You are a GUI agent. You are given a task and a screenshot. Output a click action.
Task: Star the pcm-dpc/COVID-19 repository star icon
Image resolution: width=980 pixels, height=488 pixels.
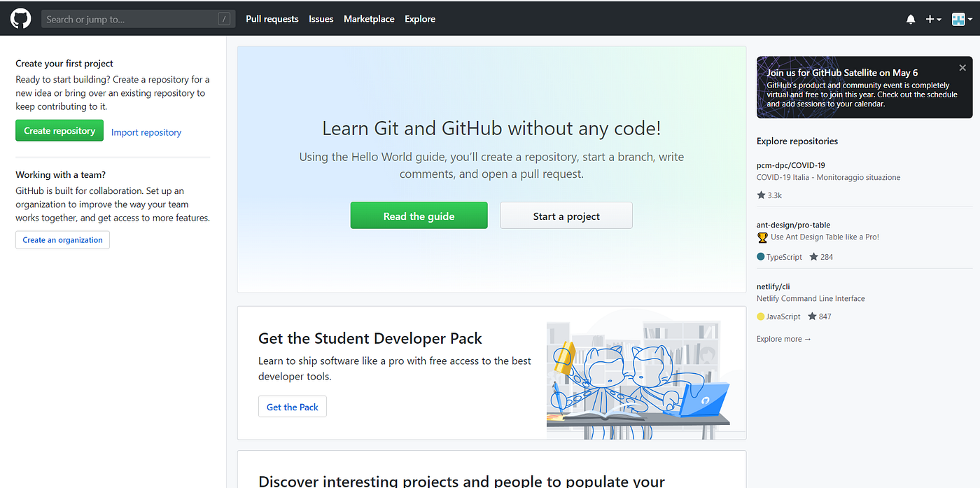(760, 195)
